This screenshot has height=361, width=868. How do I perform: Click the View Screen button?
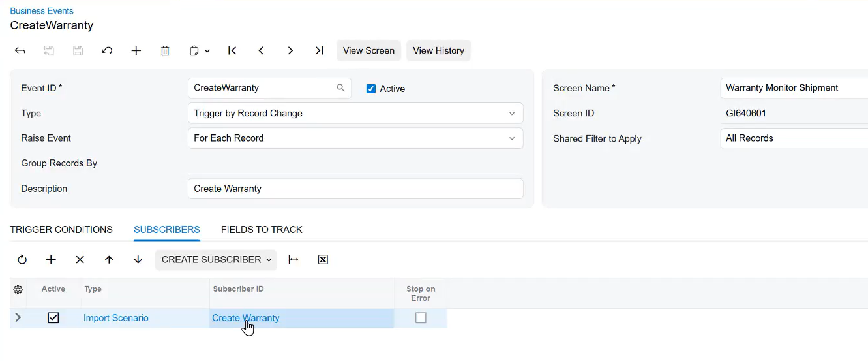368,50
